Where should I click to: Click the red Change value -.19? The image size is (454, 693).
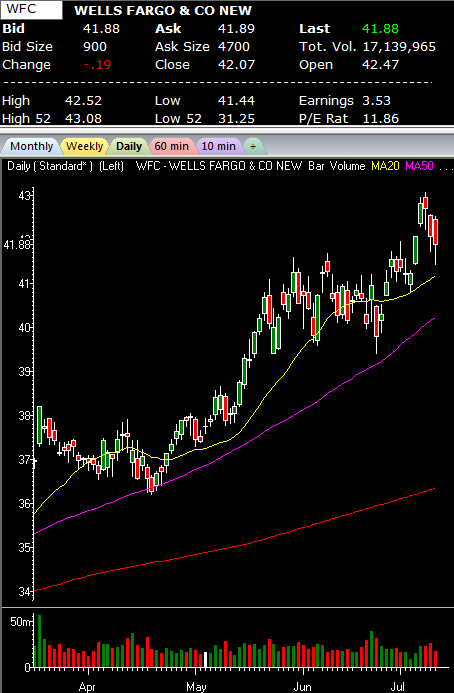coord(97,65)
